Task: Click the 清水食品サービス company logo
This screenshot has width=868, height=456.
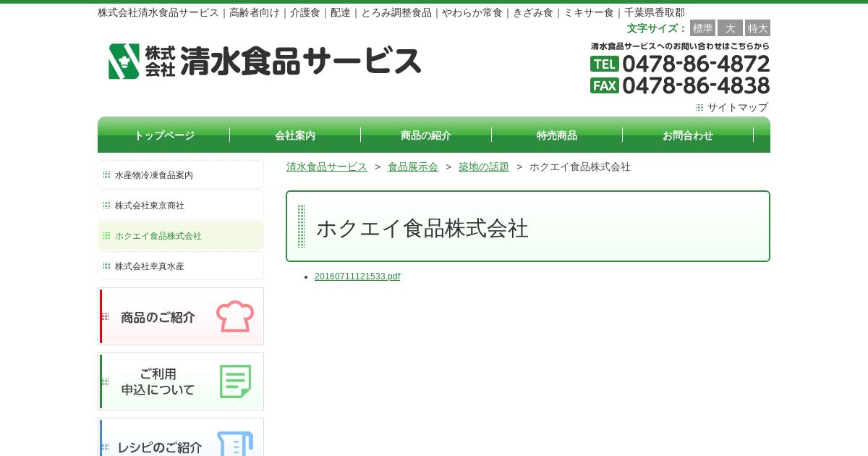Action: click(x=265, y=62)
